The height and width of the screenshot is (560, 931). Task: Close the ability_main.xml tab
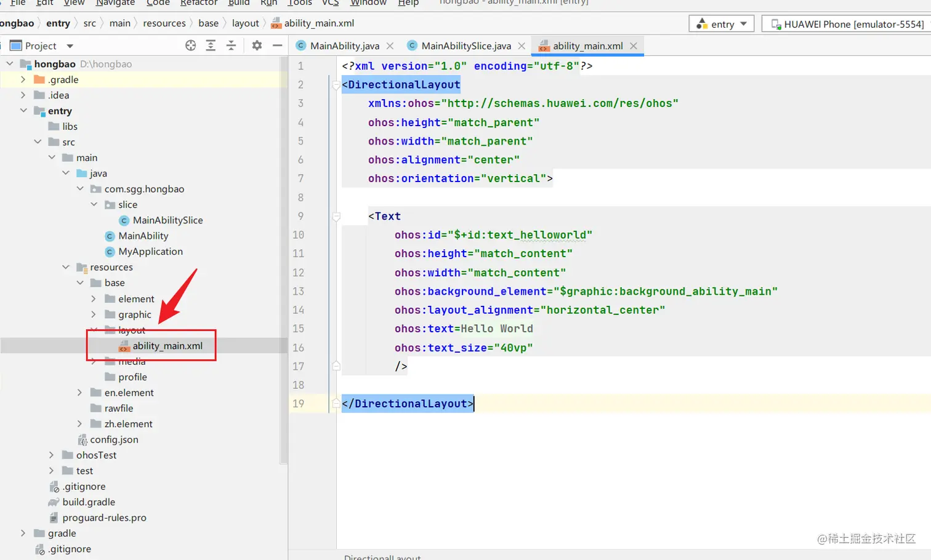point(634,46)
